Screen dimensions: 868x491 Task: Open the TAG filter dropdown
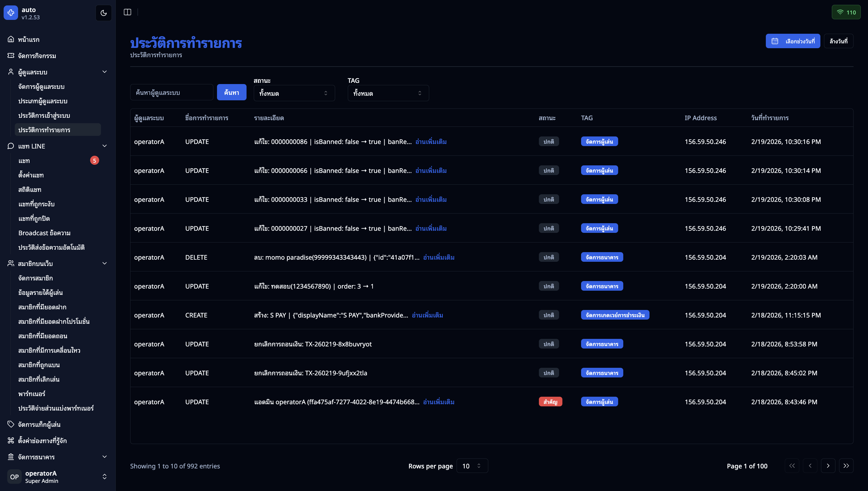[x=388, y=93]
